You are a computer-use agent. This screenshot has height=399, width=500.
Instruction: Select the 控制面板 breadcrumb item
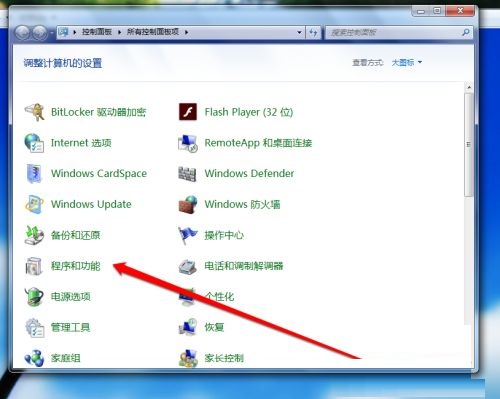click(x=97, y=32)
